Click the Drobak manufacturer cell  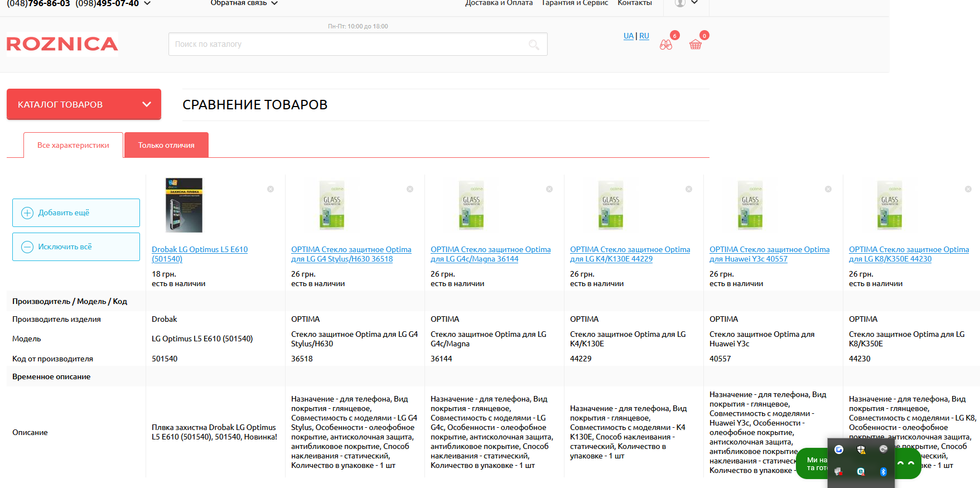pyautogui.click(x=165, y=319)
